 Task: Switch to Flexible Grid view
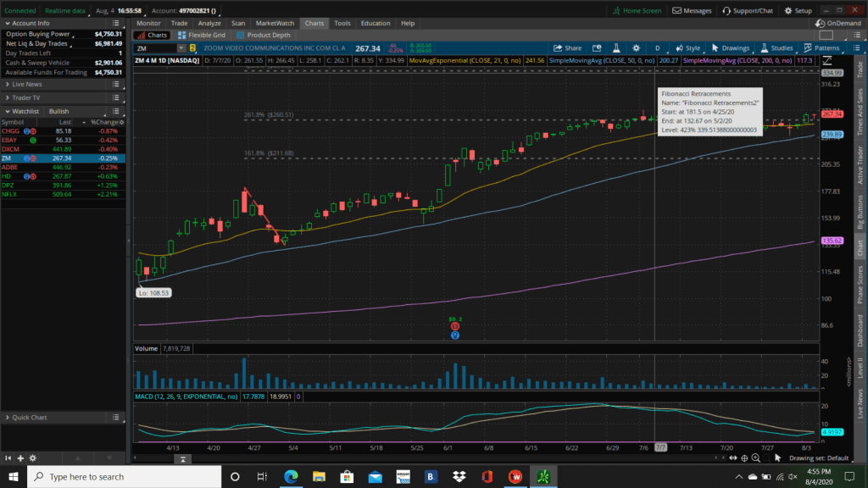coord(201,36)
